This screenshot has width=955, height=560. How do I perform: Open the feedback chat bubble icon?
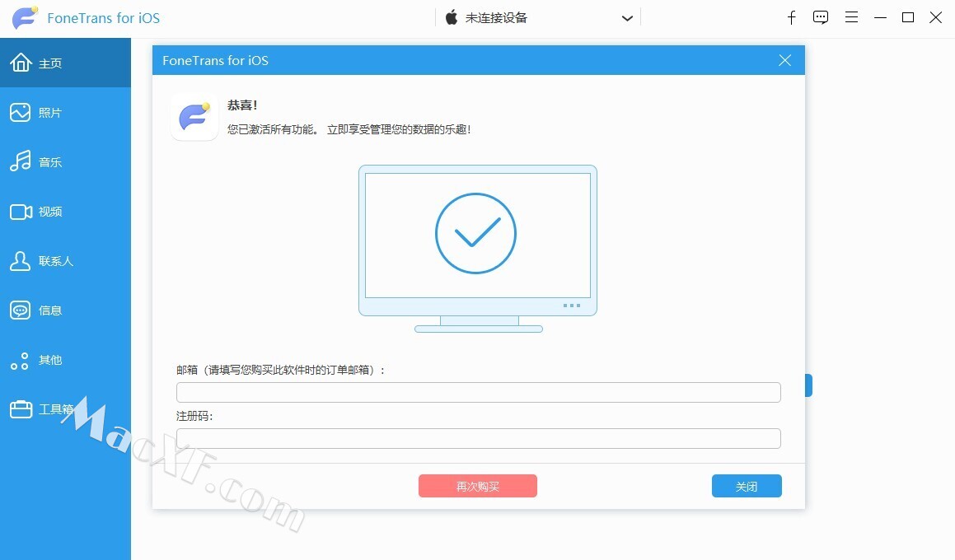pos(821,17)
